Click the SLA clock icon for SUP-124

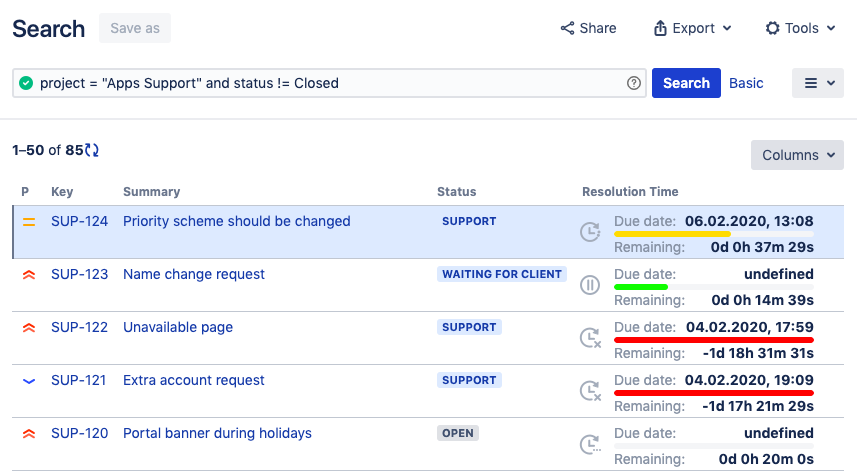[x=590, y=232]
